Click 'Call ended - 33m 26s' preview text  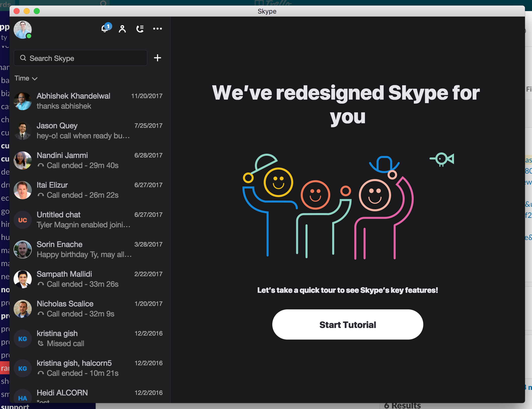(x=83, y=284)
